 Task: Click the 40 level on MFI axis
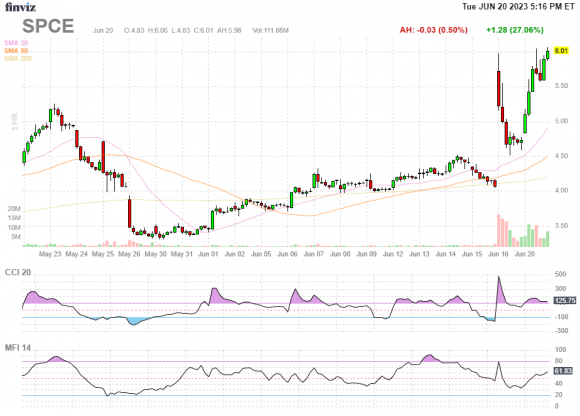[x=558, y=383]
